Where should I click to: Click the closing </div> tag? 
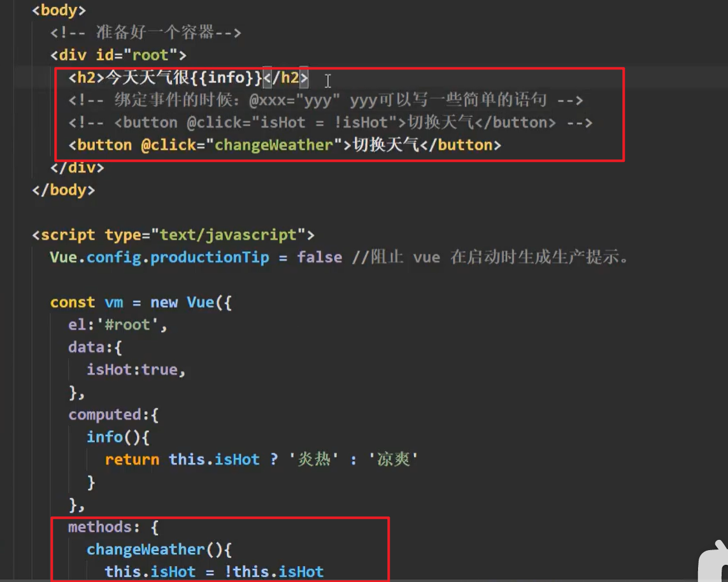point(77,168)
